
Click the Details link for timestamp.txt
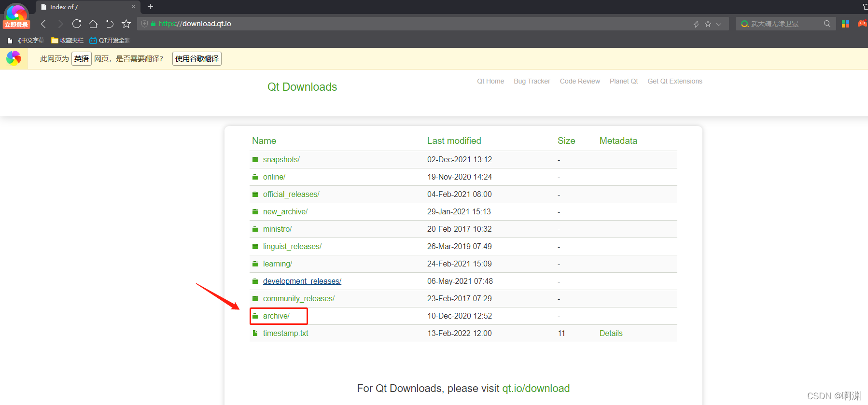click(x=611, y=334)
